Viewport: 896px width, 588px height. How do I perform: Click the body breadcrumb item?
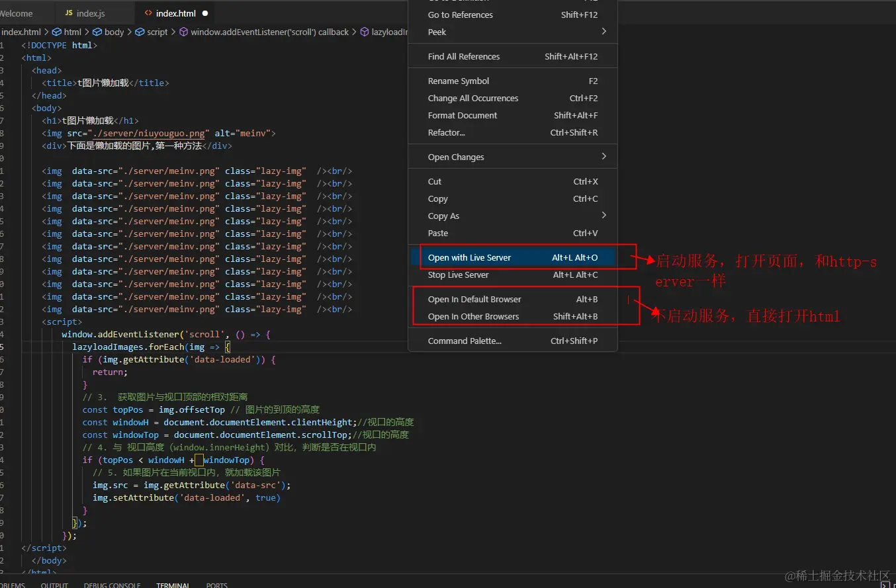[109, 32]
